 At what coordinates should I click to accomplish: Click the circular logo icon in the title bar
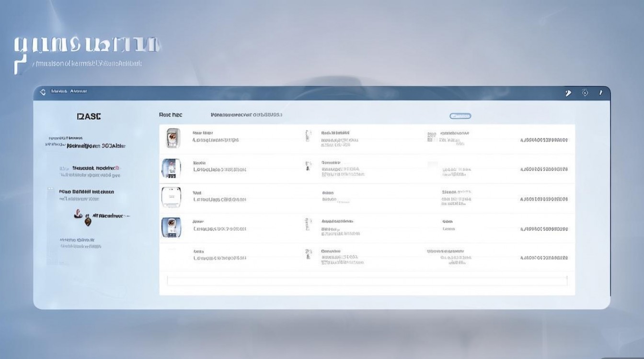pos(43,91)
